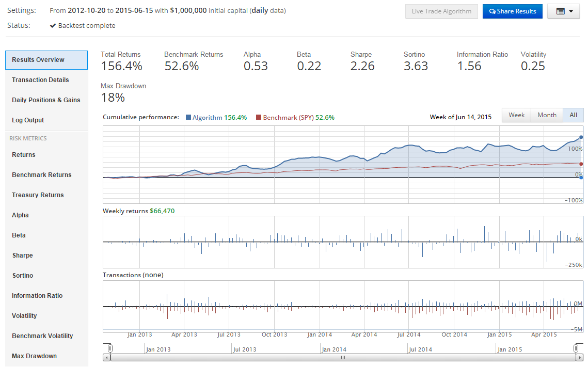This screenshot has height=367, width=588.
Task: Click the blue Algorithm legend square
Action: (x=188, y=117)
